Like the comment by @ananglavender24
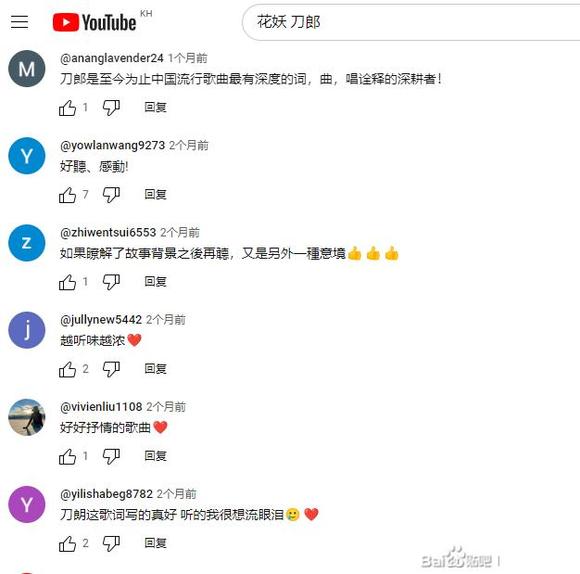The image size is (580, 574). coord(67,108)
